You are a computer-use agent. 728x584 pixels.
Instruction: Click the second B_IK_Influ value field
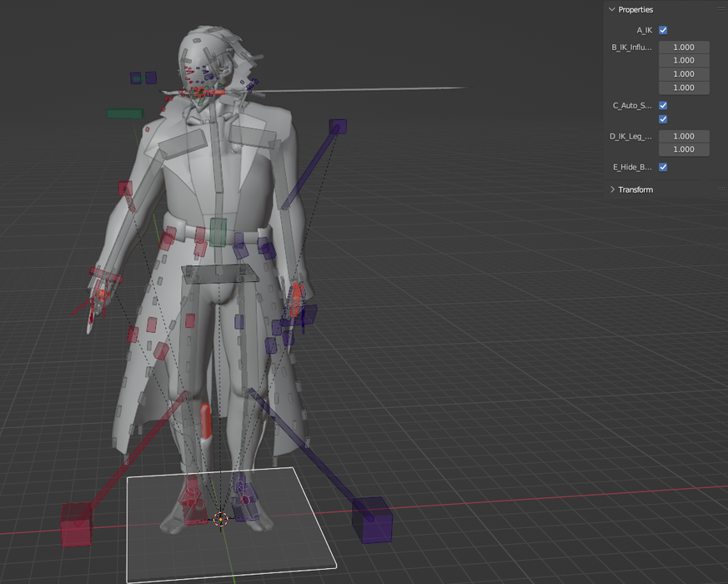pyautogui.click(x=684, y=60)
